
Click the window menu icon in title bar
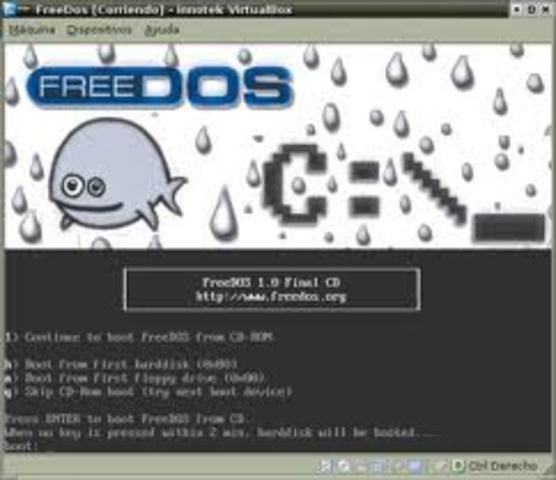[x=9, y=9]
